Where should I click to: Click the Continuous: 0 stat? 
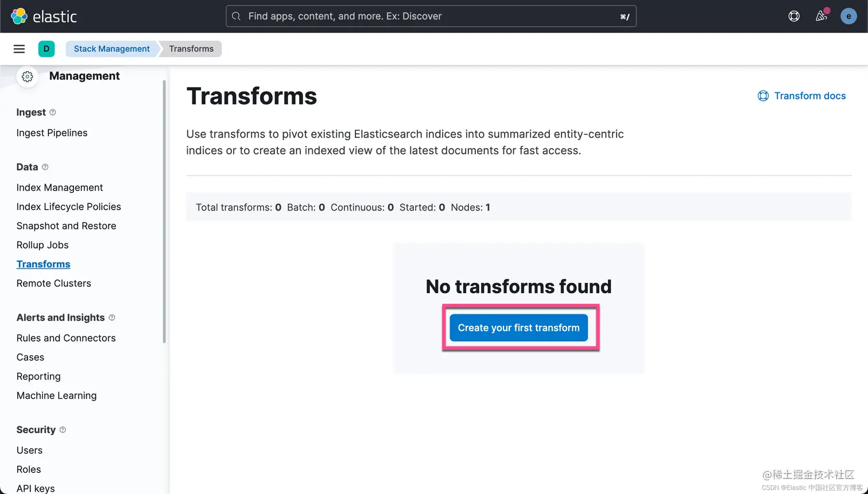tap(362, 208)
